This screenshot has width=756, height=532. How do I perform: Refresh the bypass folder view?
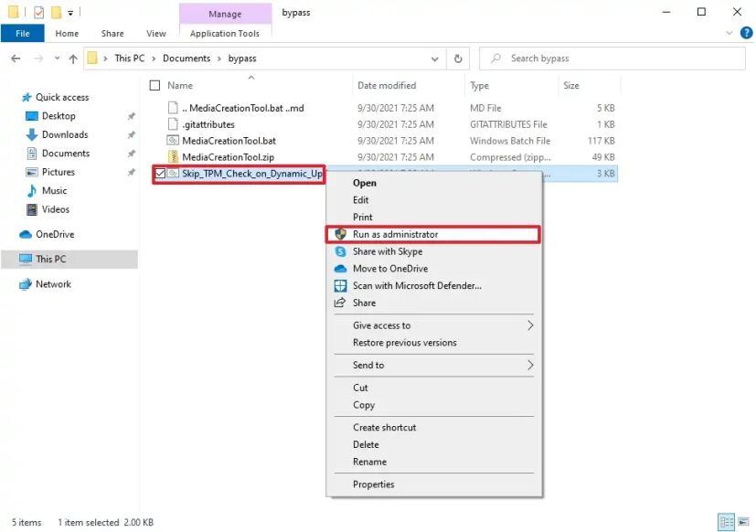pos(458,59)
